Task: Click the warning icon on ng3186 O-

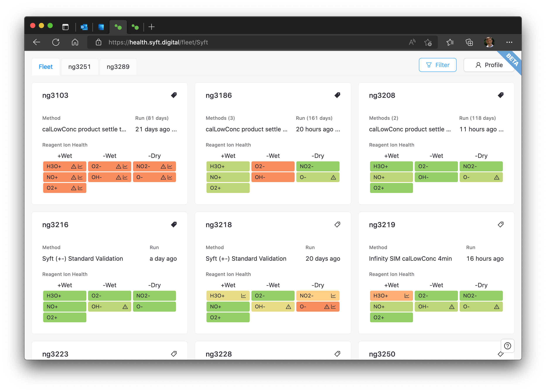Action: click(x=333, y=177)
